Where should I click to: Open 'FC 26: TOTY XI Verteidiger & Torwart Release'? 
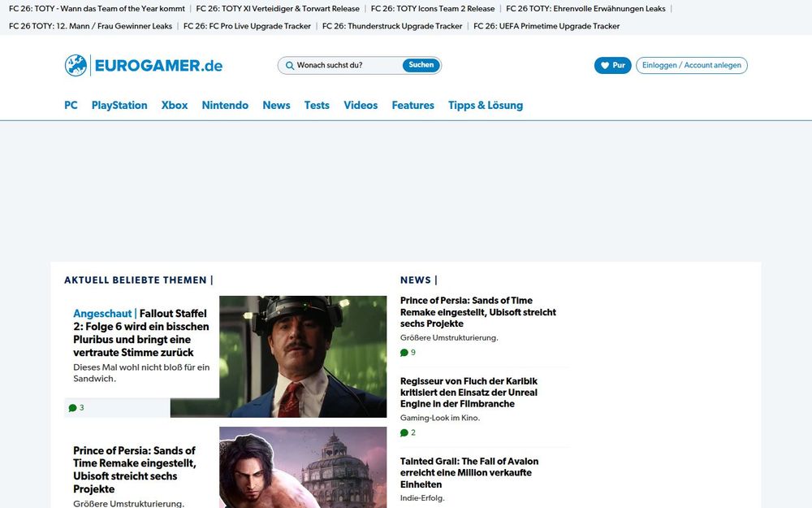pyautogui.click(x=278, y=9)
